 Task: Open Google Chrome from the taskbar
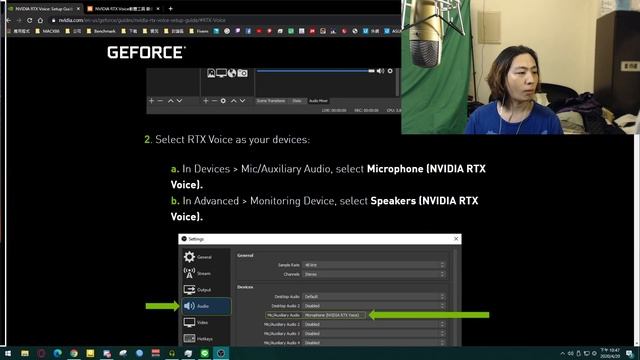click(74, 353)
